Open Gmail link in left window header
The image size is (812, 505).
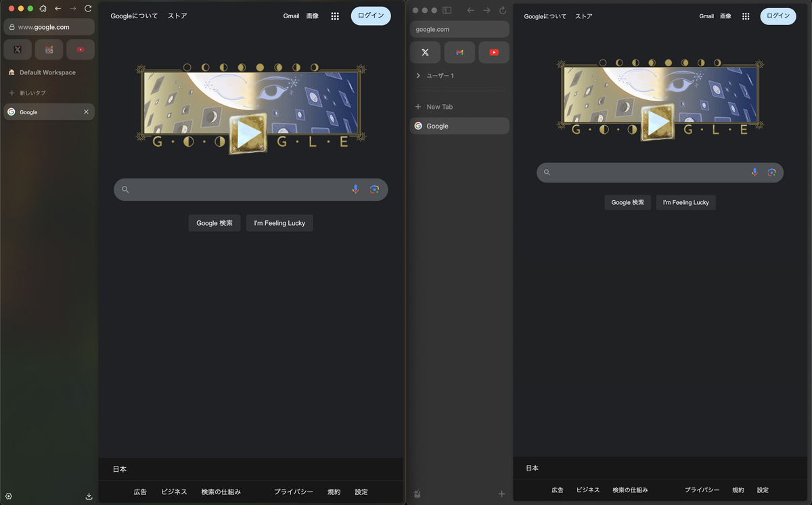(x=291, y=16)
